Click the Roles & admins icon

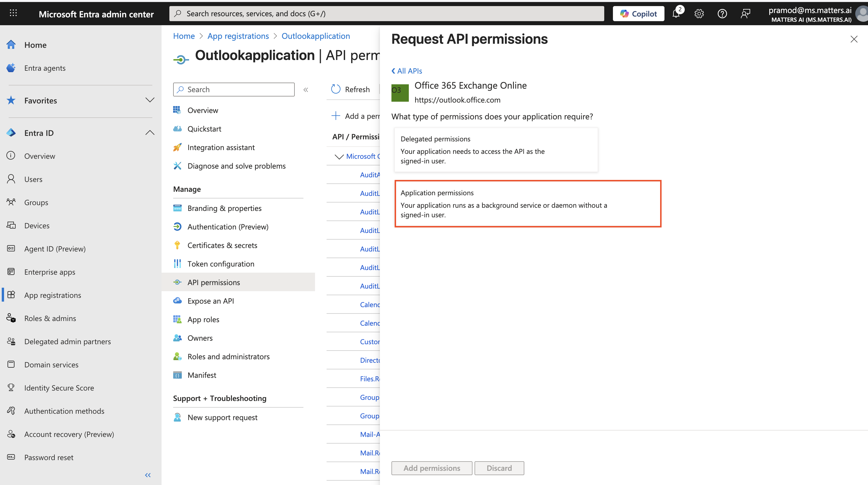point(11,318)
